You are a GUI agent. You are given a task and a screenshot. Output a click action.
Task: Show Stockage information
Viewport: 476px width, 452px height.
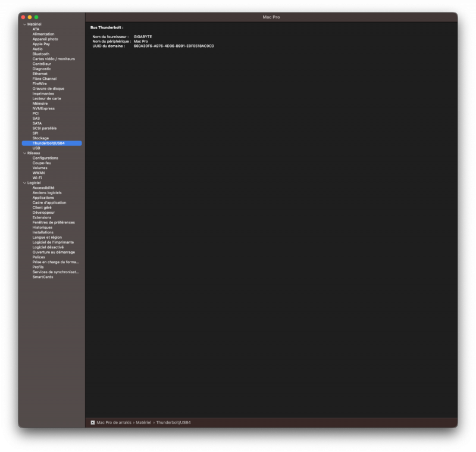40,138
